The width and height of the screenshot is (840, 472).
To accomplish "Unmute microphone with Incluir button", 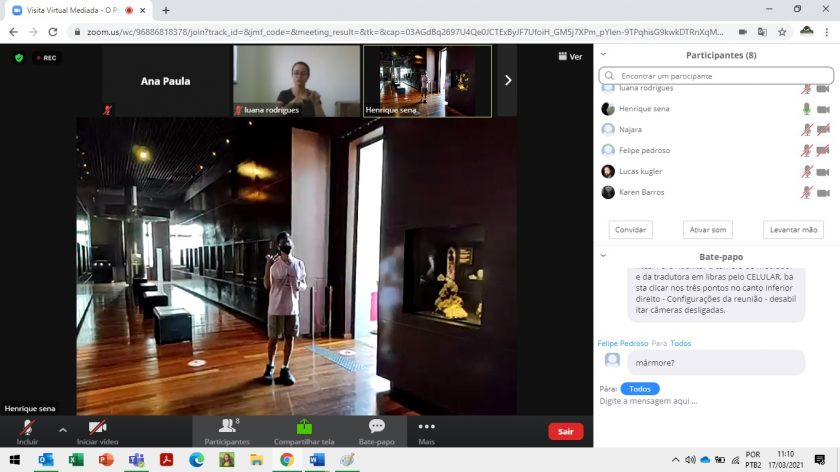I will [27, 432].
